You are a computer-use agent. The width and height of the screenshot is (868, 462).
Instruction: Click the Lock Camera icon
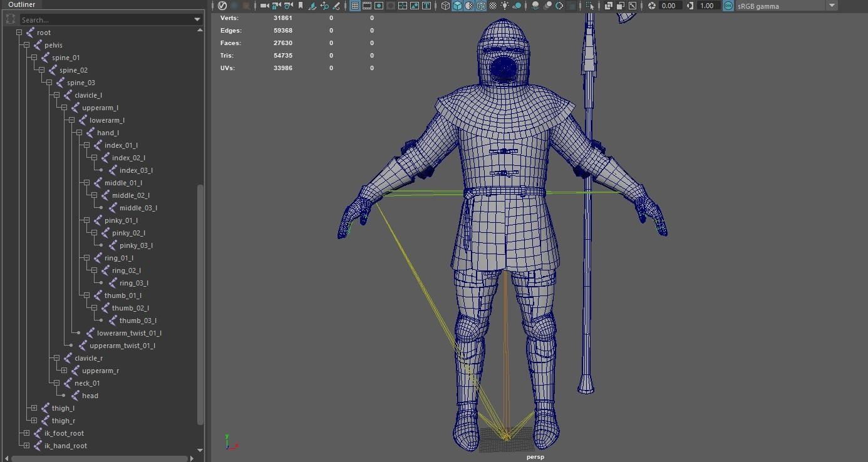pyautogui.click(x=276, y=6)
